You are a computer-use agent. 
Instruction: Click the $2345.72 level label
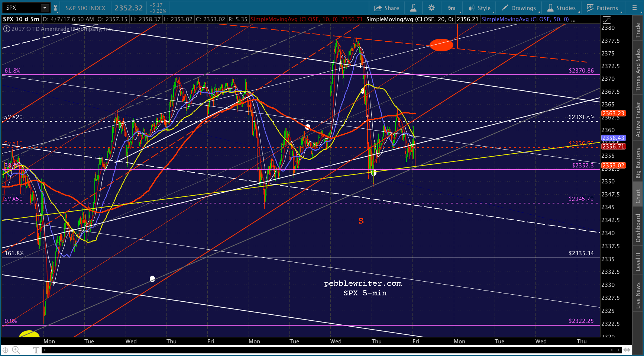581,199
